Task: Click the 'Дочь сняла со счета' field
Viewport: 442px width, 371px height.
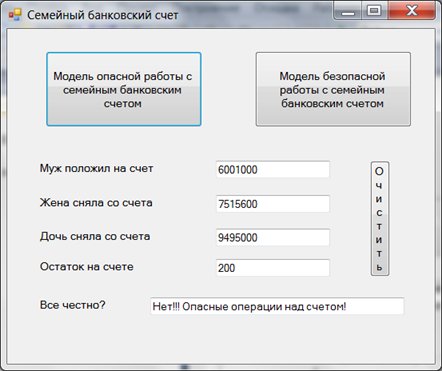Action: pos(273,237)
